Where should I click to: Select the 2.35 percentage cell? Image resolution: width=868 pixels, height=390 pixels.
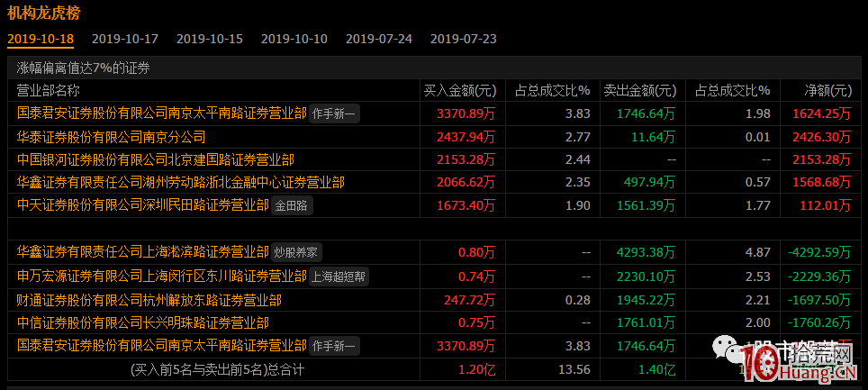pos(578,182)
